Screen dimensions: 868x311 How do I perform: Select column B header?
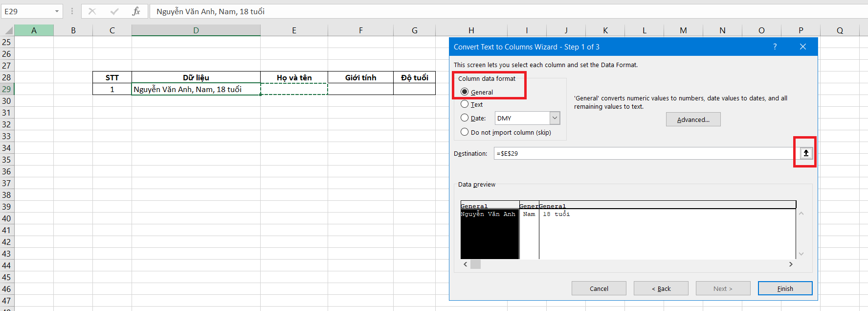point(73,30)
